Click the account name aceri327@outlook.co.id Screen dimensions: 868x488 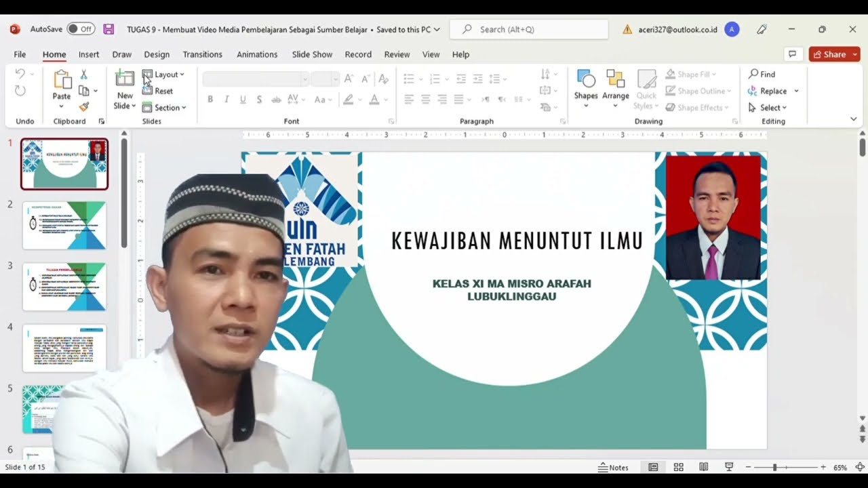pos(677,29)
